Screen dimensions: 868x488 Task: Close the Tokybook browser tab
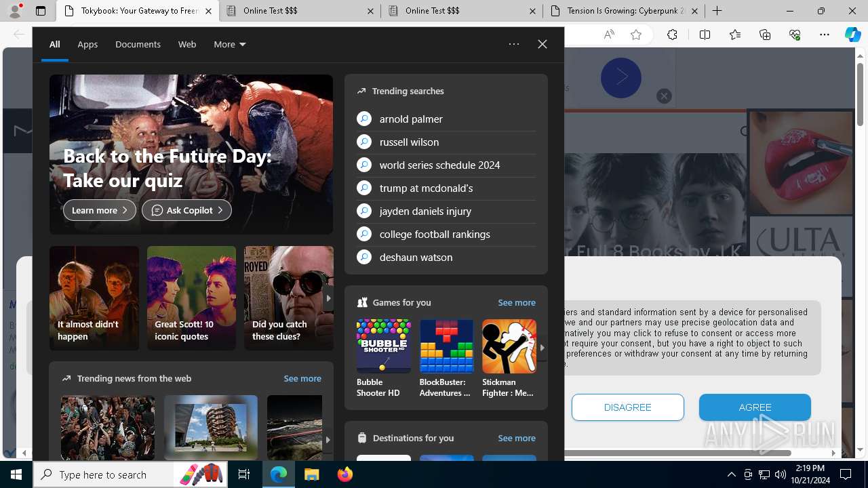pyautogui.click(x=208, y=11)
